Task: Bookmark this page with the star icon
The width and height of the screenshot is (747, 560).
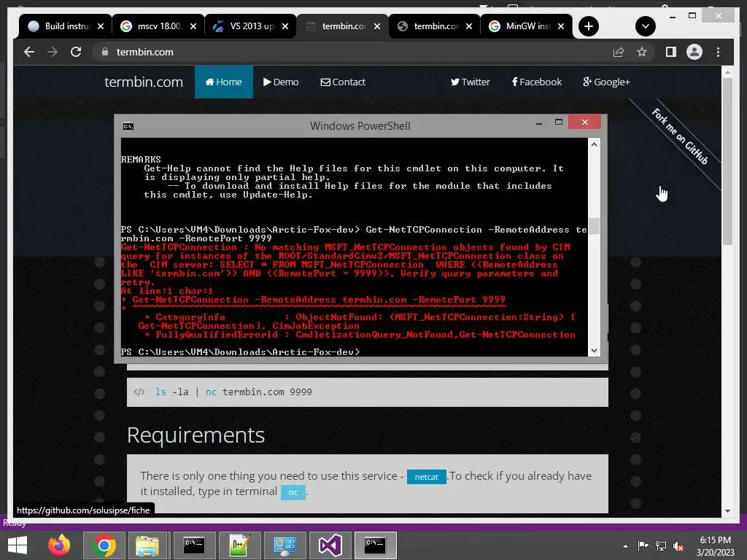Action: point(642,52)
